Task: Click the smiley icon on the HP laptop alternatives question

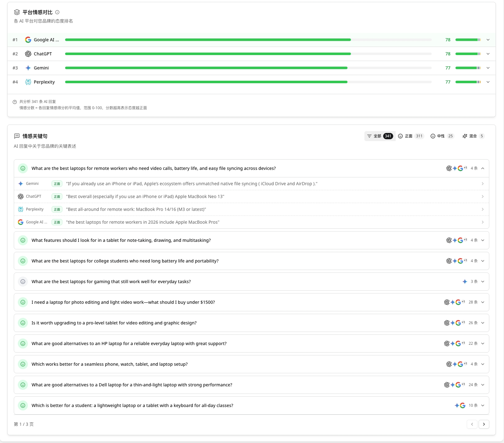Action: click(x=23, y=344)
